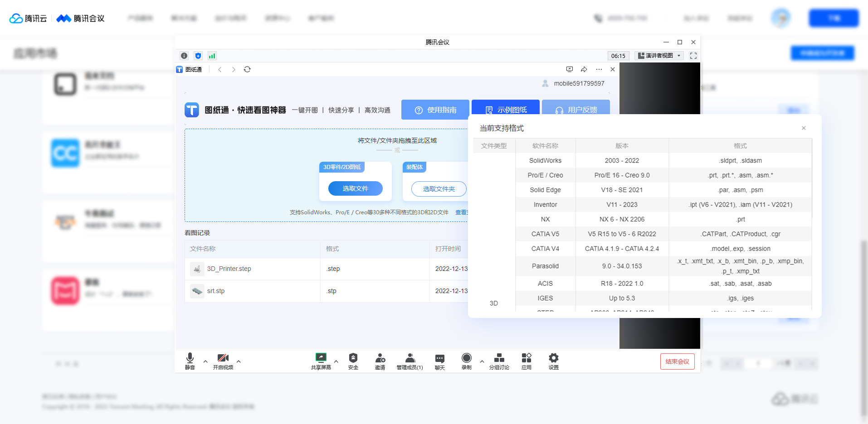Click the share-app-to-screen icon in 图纸通 bar
868x424 pixels.
[x=570, y=69]
